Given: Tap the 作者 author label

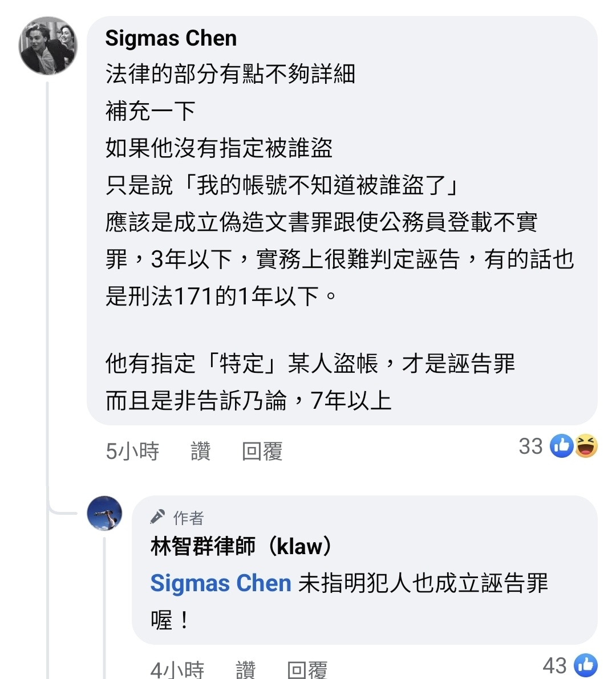Looking at the screenshot, I should (188, 518).
